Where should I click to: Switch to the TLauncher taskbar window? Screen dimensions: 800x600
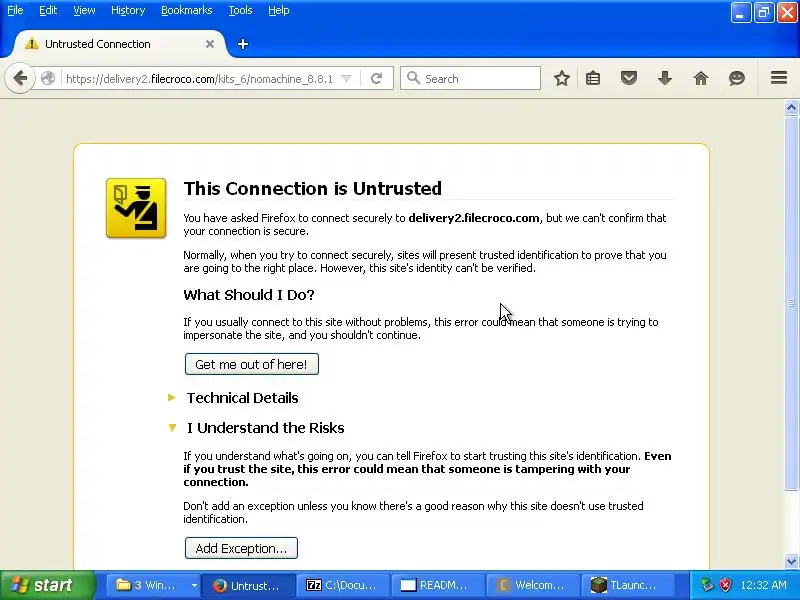pyautogui.click(x=627, y=585)
